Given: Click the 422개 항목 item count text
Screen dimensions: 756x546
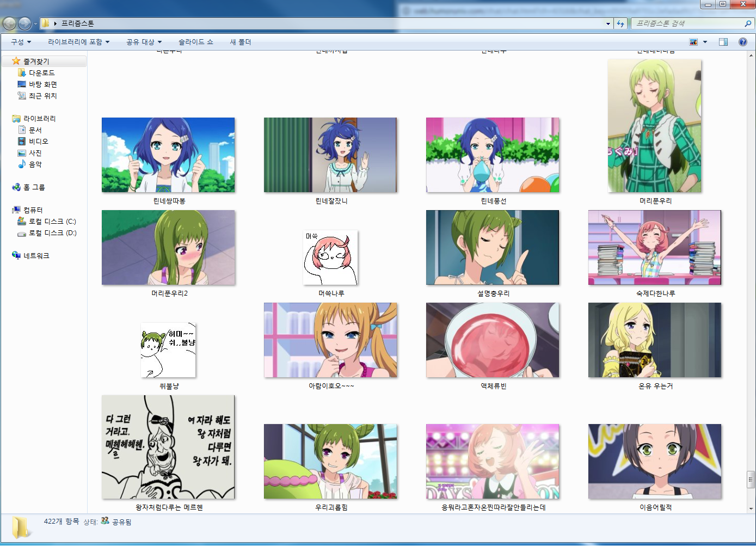Looking at the screenshot, I should (x=61, y=521).
